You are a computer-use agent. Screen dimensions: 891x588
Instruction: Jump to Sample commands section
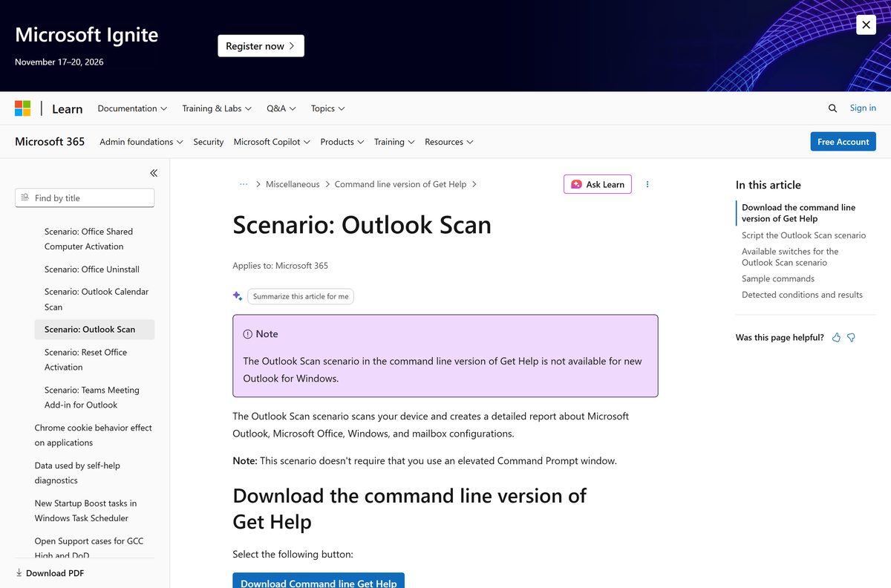778,278
